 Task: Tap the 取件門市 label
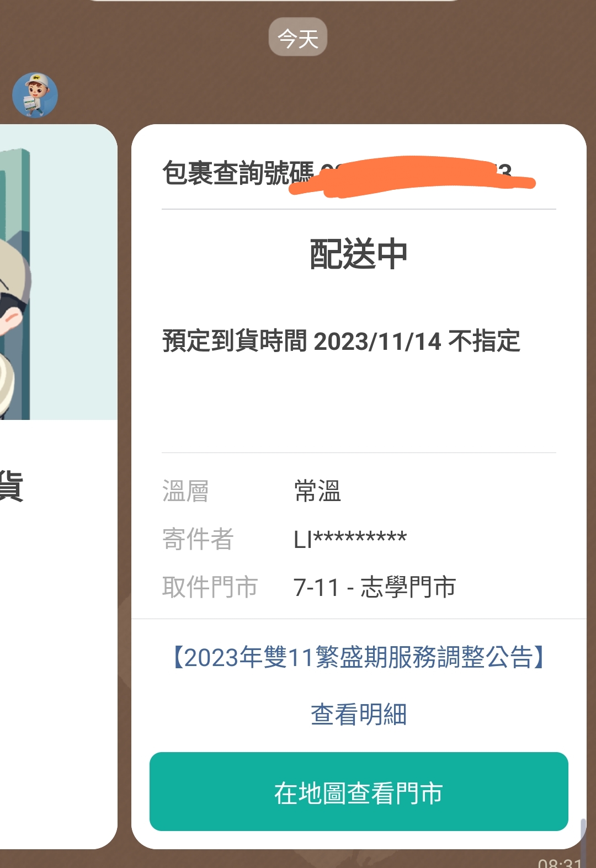pyautogui.click(x=210, y=587)
